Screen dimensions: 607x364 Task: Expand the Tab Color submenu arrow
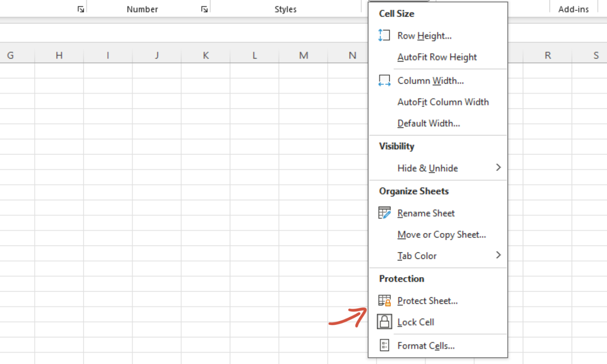point(498,255)
